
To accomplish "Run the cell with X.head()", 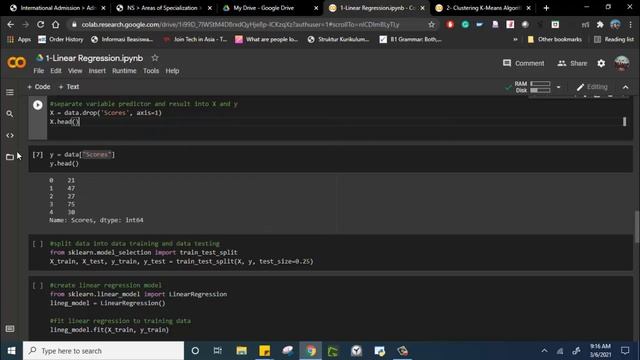I will click(38, 105).
